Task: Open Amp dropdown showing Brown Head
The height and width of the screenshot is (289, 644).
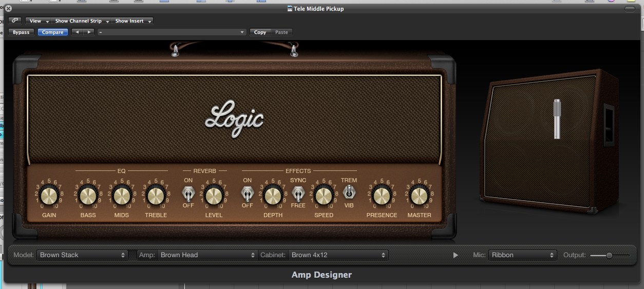Action: point(207,255)
